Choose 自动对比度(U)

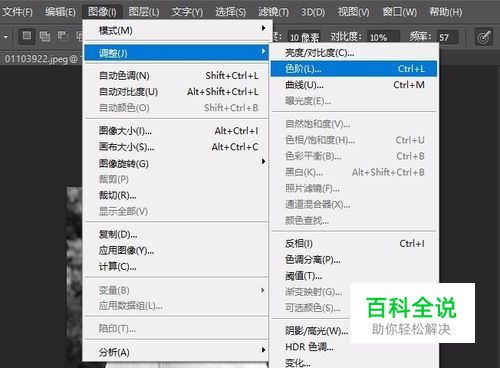coord(176,92)
